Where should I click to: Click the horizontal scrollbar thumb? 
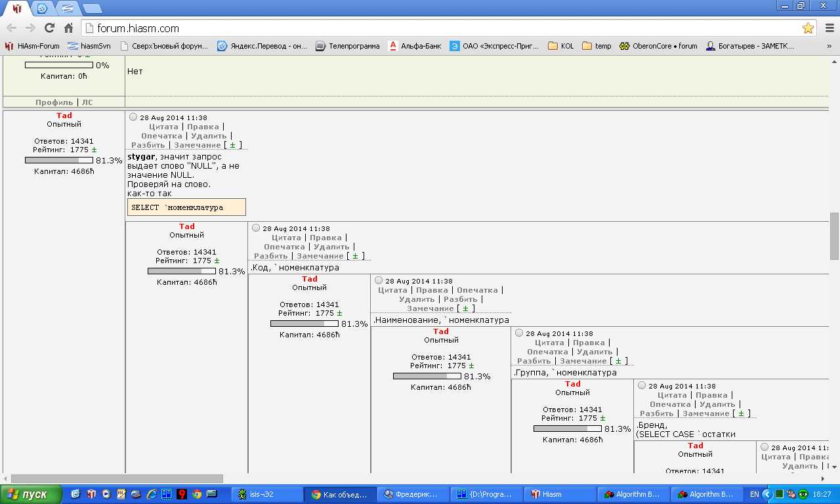[117, 478]
